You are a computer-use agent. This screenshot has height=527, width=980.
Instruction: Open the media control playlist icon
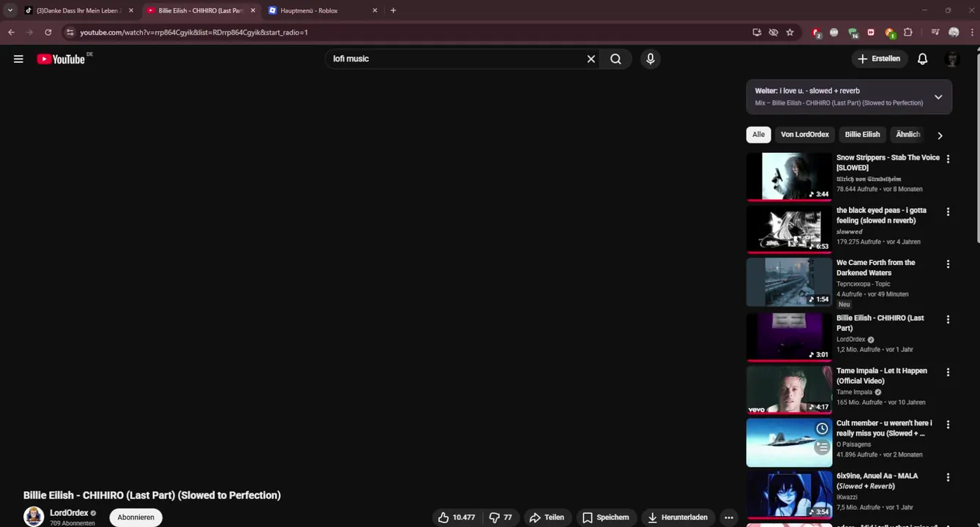coord(935,32)
